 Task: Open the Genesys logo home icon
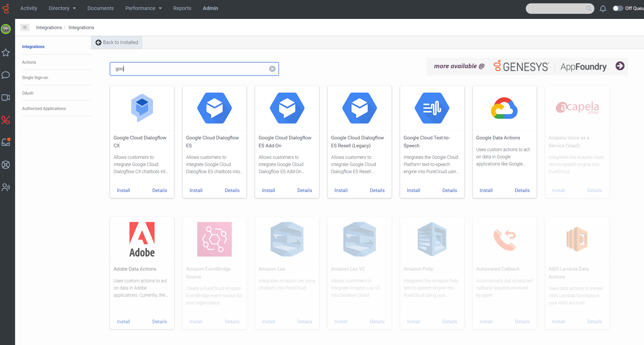6,8
